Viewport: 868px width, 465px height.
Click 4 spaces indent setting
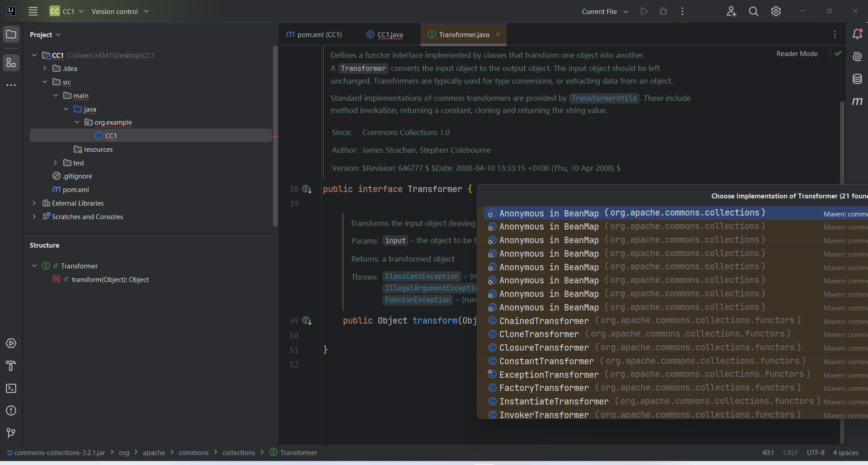[x=845, y=453]
